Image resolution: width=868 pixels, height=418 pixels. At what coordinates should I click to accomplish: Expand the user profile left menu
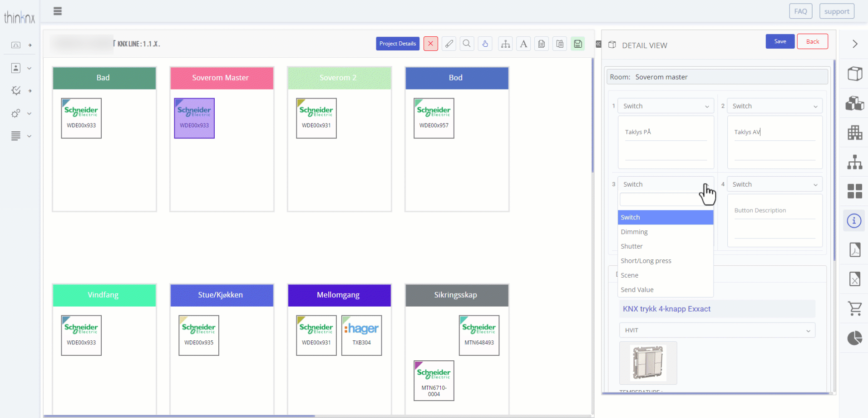(x=21, y=68)
